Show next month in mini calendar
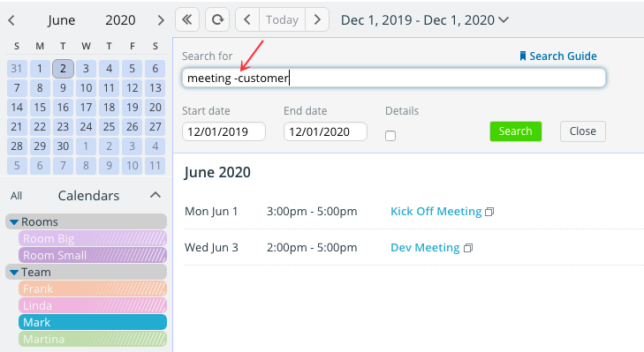Image resolution: width=644 pixels, height=352 pixels. click(161, 20)
